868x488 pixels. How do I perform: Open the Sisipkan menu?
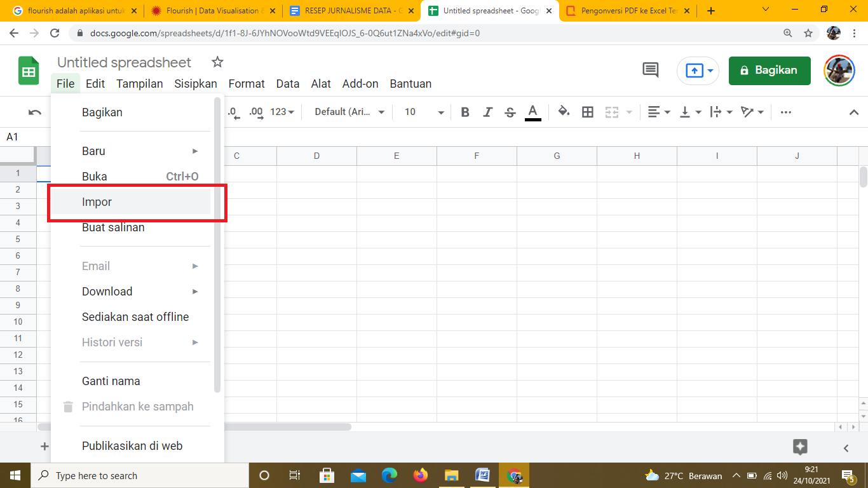(x=196, y=84)
